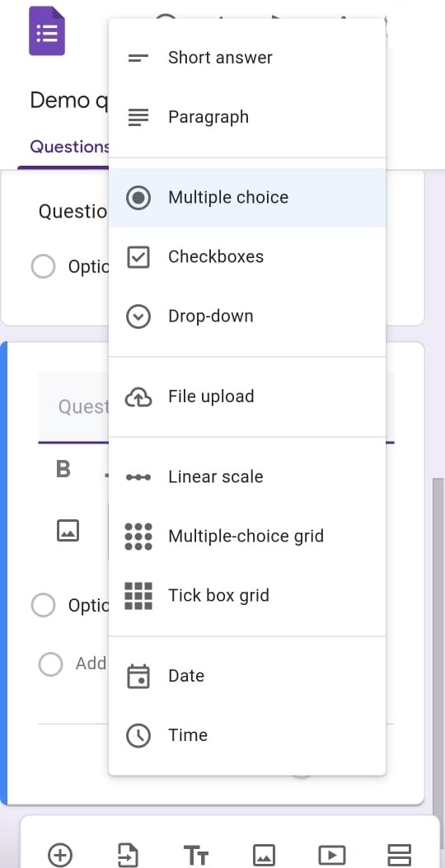This screenshot has width=445, height=868.
Task: Open the purple Google Forms home icon
Action: point(46,31)
